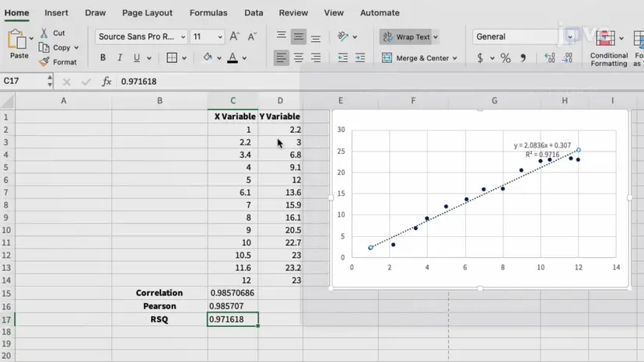Image resolution: width=644 pixels, height=362 pixels.
Task: Toggle italic formatting
Action: (x=120, y=57)
